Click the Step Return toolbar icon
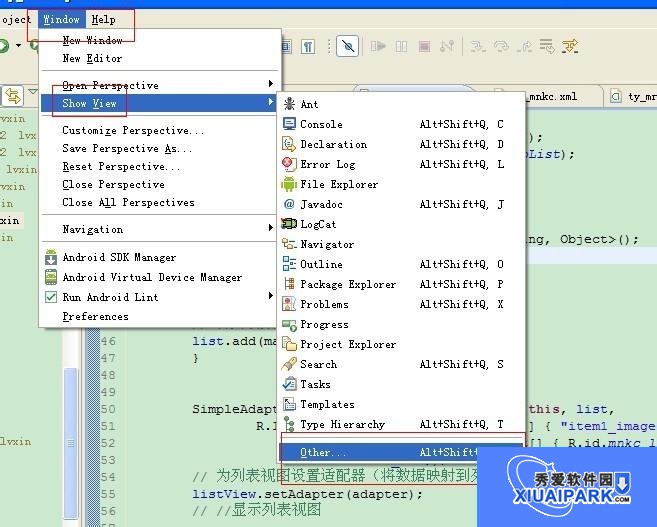 (524, 46)
